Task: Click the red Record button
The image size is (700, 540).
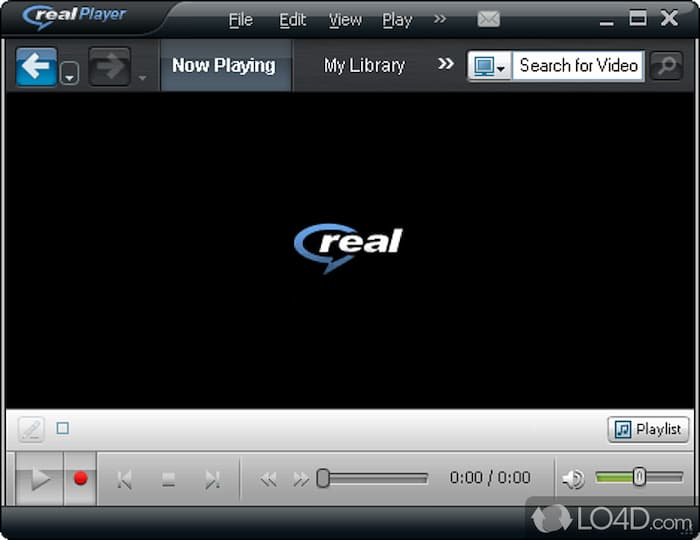Action: (x=80, y=478)
